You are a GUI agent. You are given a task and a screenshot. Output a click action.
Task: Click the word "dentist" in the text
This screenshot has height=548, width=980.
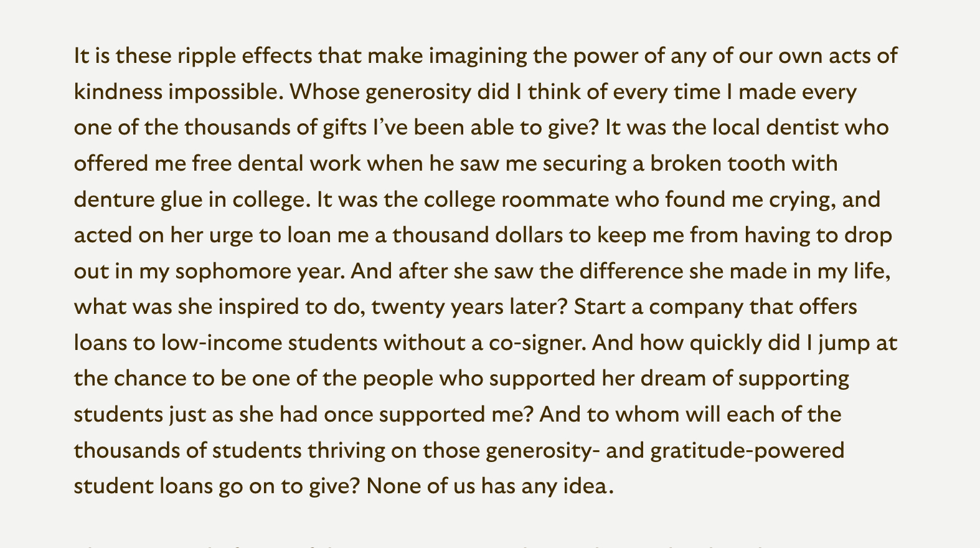coord(802,128)
